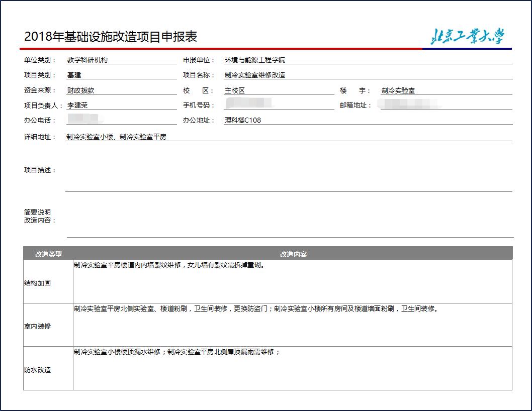This screenshot has width=532, height=411.
Task: Click the 办公地址 field showing 理科楼C108
Action: 368,121
